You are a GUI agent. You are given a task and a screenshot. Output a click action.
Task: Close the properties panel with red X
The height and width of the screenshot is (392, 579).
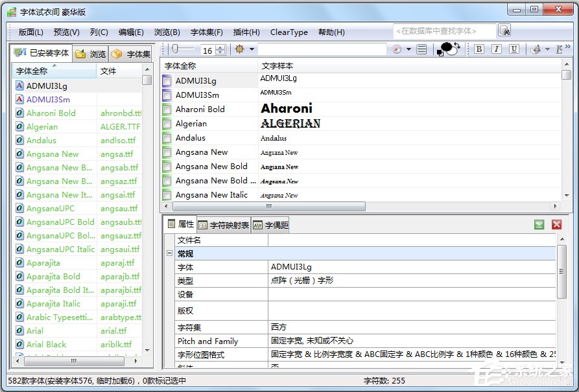click(x=556, y=224)
